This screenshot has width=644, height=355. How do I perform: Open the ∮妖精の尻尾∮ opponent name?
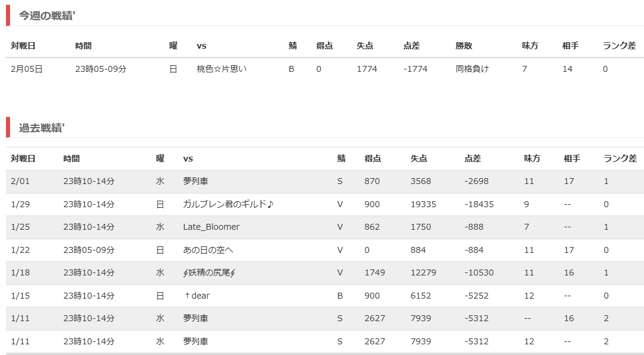point(209,272)
